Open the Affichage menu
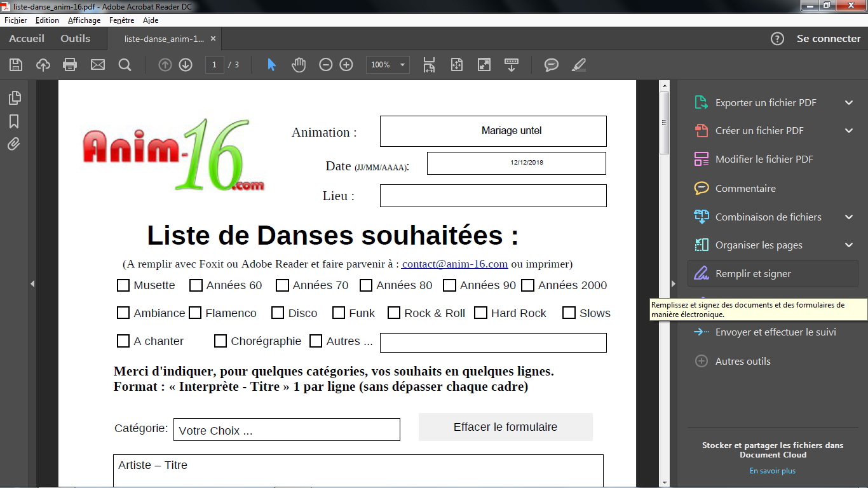Screen dimensions: 868x488 pos(85,20)
